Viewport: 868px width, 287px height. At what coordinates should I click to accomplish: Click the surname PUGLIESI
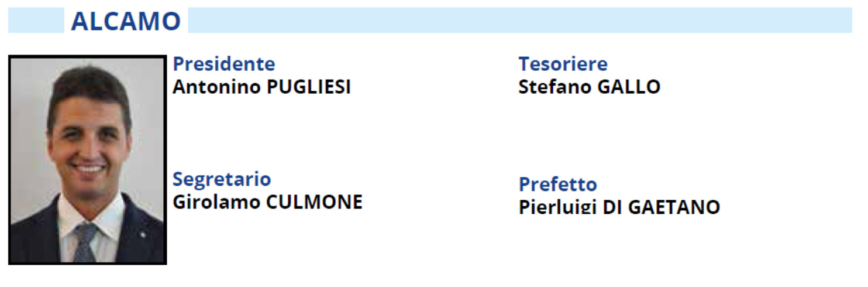(x=309, y=87)
